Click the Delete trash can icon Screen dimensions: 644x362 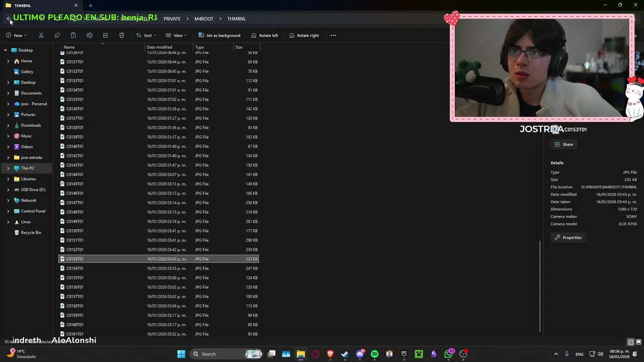click(x=122, y=35)
